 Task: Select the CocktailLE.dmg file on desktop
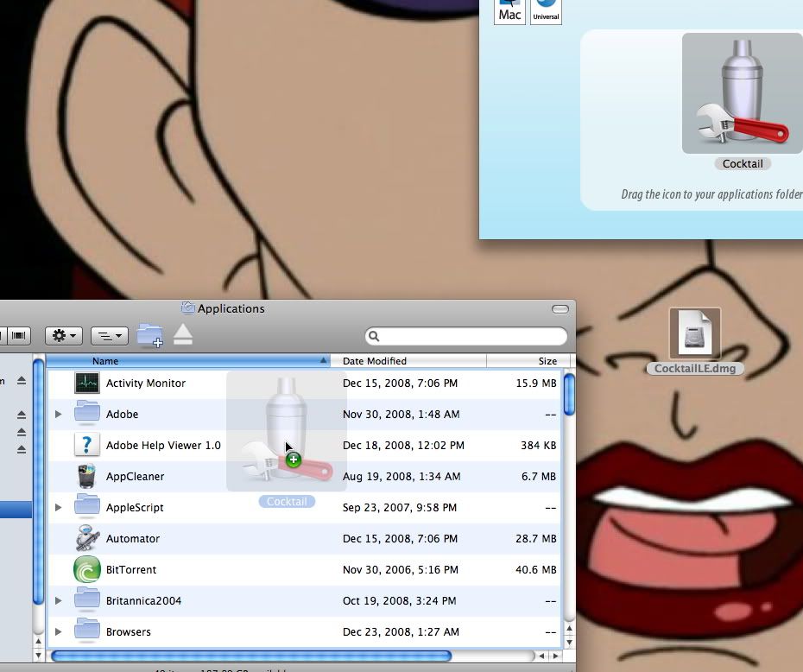click(695, 333)
